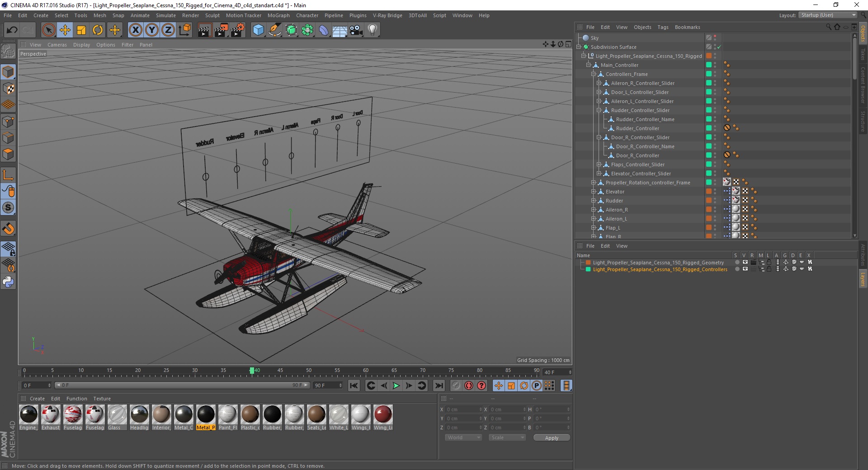The width and height of the screenshot is (868, 470).
Task: Collapse the Main_Controller tree node
Action: click(x=589, y=65)
